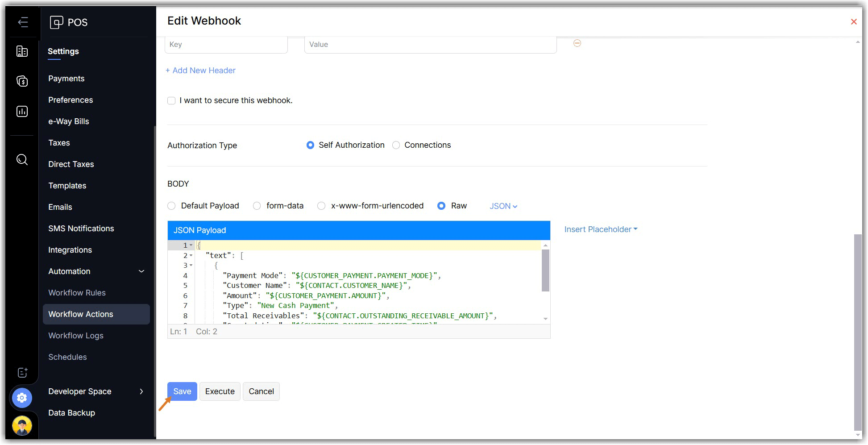
Task: Open Insert Placeholder dropdown
Action: point(600,229)
